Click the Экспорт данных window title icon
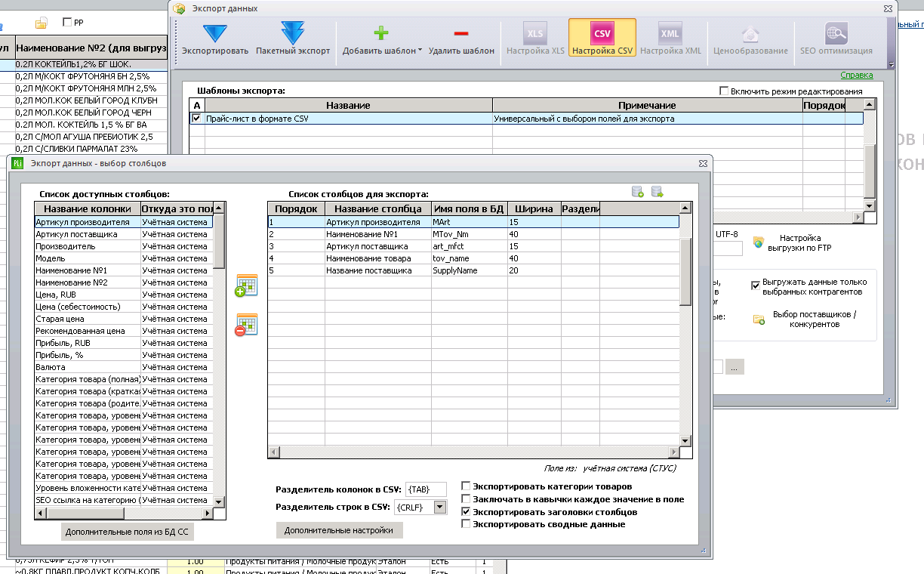 click(179, 8)
